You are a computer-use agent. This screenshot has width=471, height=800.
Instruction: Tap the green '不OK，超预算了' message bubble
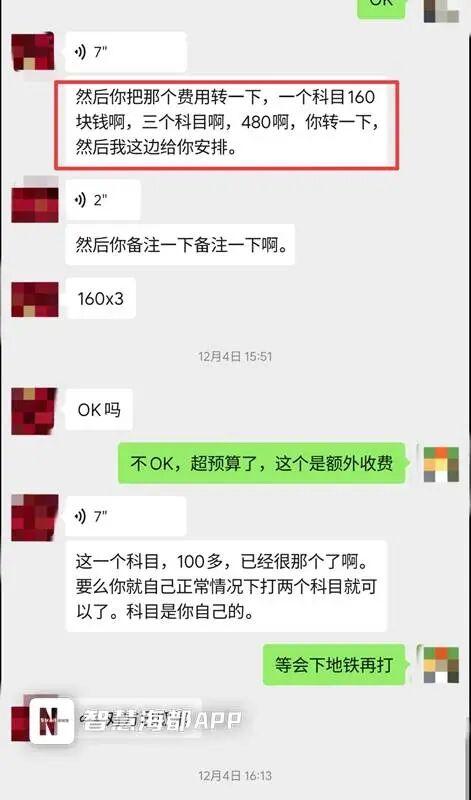coord(262,463)
